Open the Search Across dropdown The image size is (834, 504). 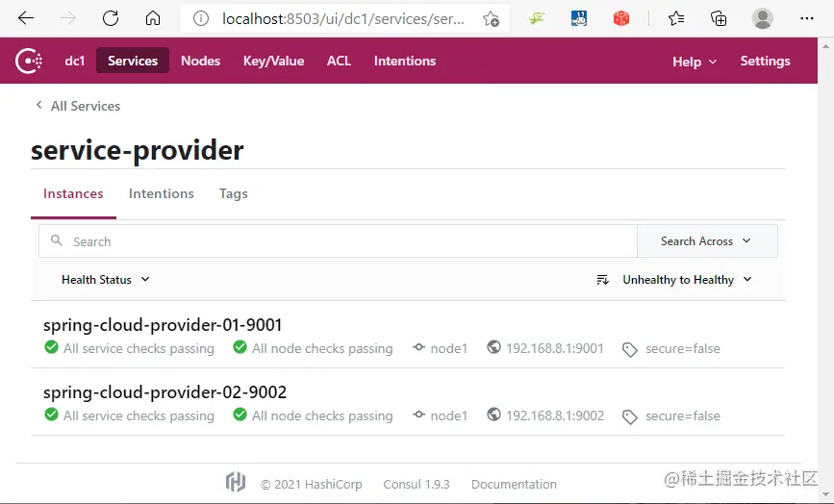pos(707,240)
